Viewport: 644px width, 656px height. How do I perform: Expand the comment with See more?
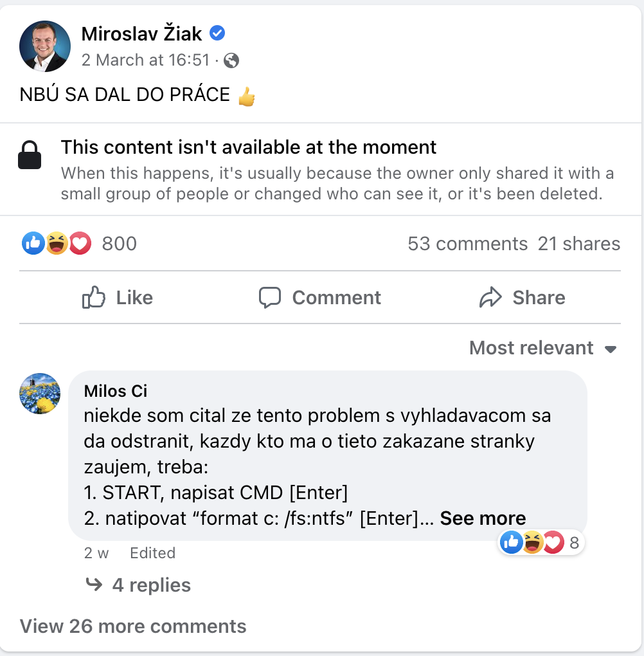click(483, 518)
